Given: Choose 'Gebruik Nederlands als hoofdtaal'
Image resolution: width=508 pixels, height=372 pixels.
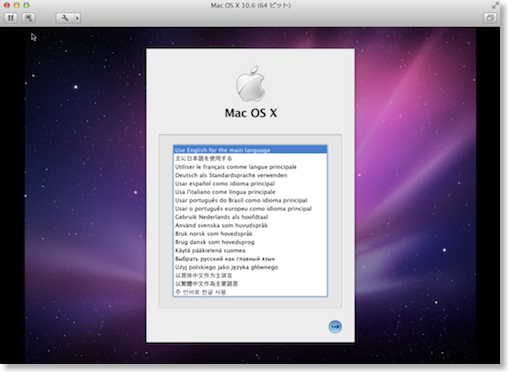Looking at the screenshot, I should click(250, 217).
